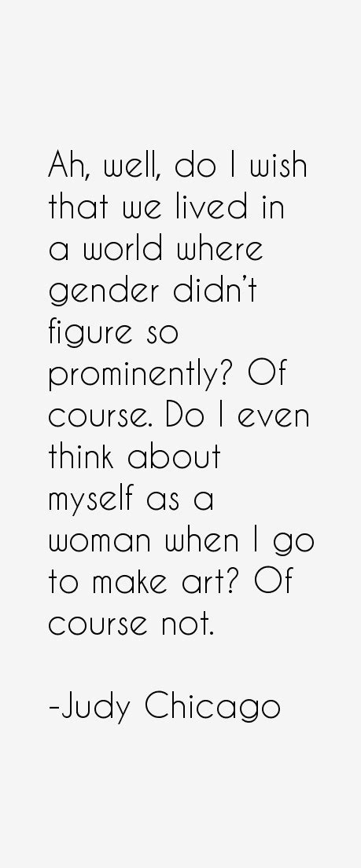Click the word 'myself'
The height and width of the screenshot is (868, 361).
91,500
